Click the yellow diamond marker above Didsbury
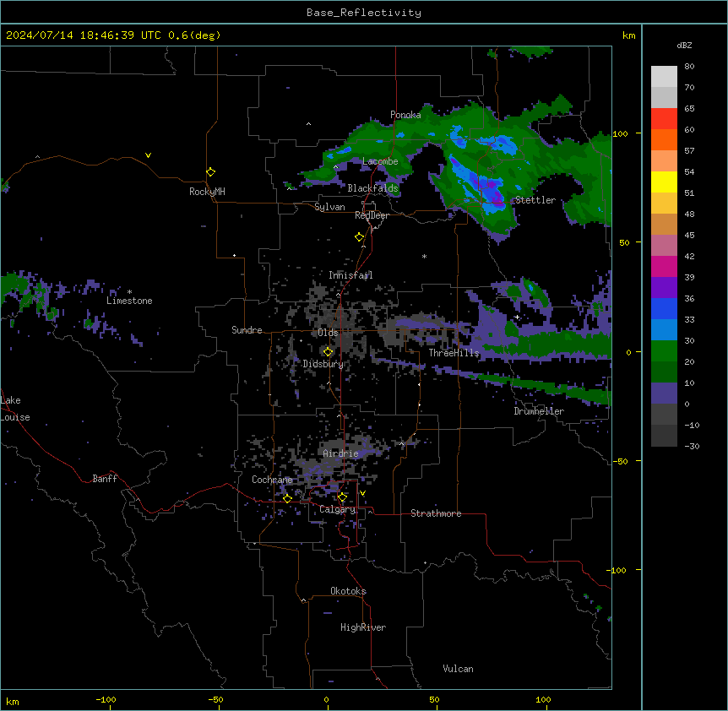 coord(328,352)
